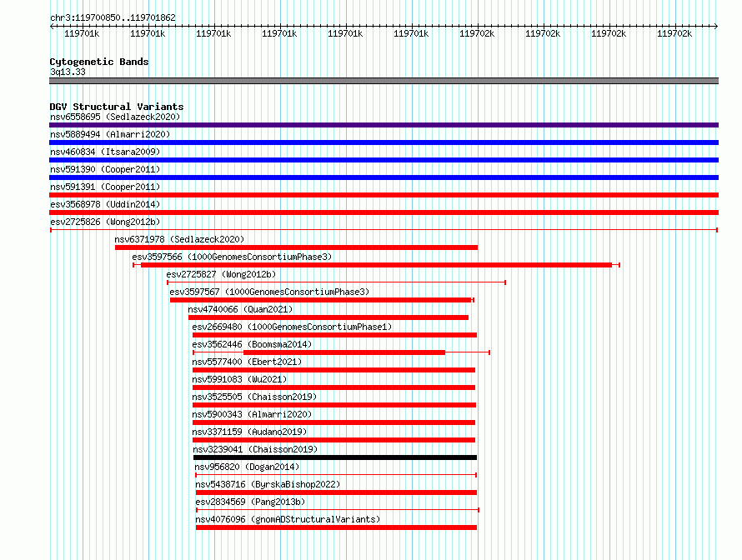Select the nsv5991083 (Wu2021) label
Image resolution: width=742 pixels, height=560 pixels.
(x=239, y=379)
